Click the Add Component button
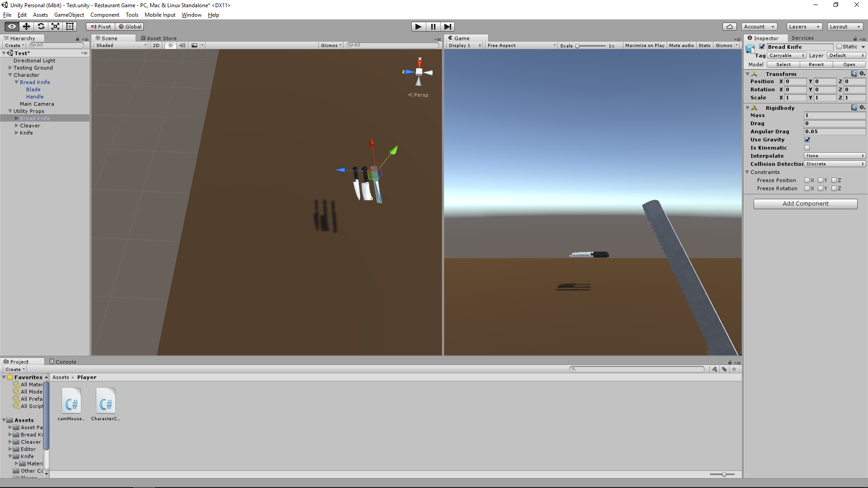Image resolution: width=868 pixels, height=488 pixels. point(806,204)
